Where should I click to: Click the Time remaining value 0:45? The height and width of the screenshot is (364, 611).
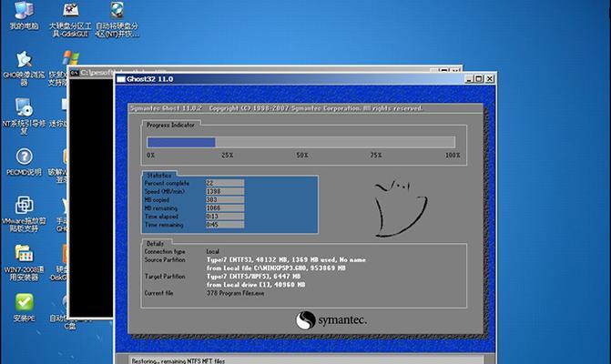coord(225,225)
